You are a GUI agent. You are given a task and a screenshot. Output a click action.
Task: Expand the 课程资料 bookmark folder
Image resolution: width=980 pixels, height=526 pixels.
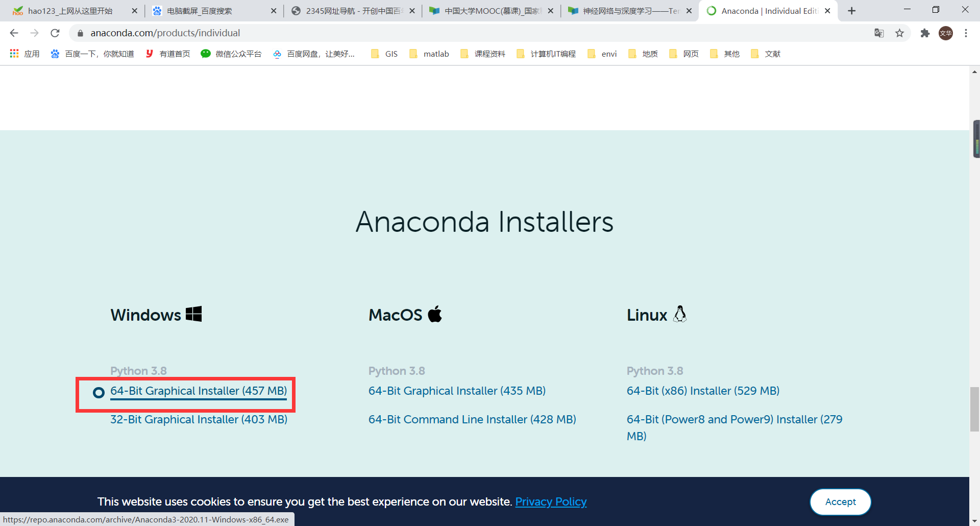click(x=483, y=54)
